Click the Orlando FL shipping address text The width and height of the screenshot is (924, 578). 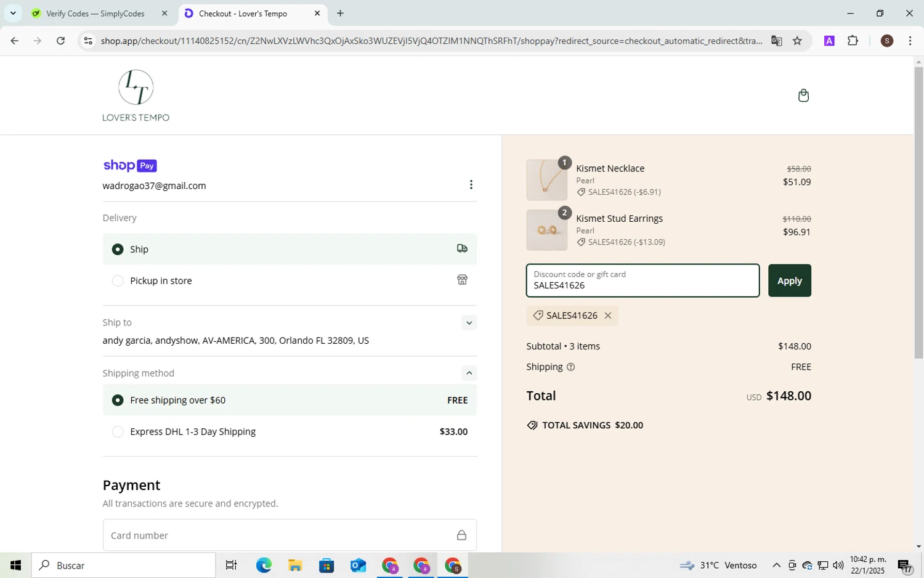tap(235, 340)
